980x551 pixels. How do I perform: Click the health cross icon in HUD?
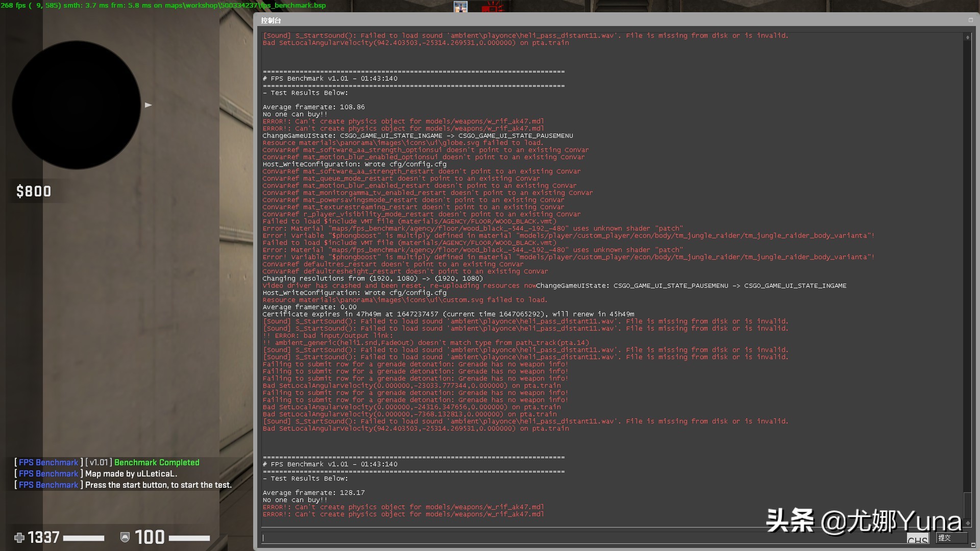tap(19, 538)
